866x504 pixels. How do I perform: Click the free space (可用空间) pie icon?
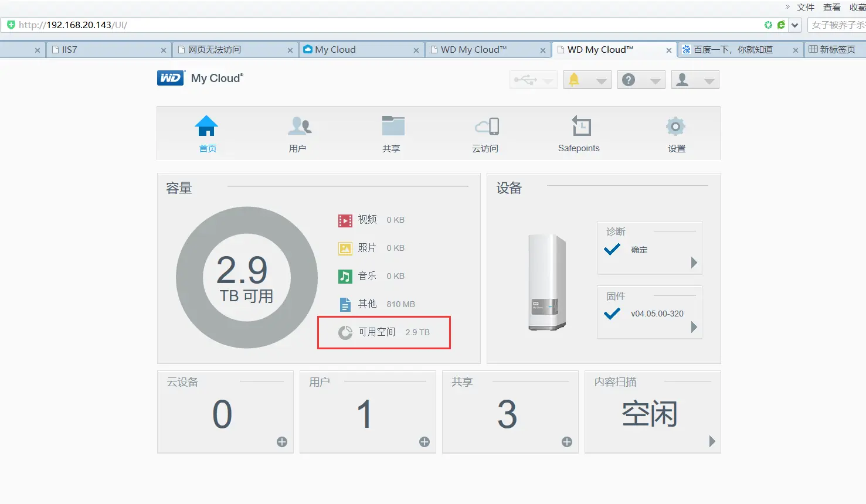[345, 333]
